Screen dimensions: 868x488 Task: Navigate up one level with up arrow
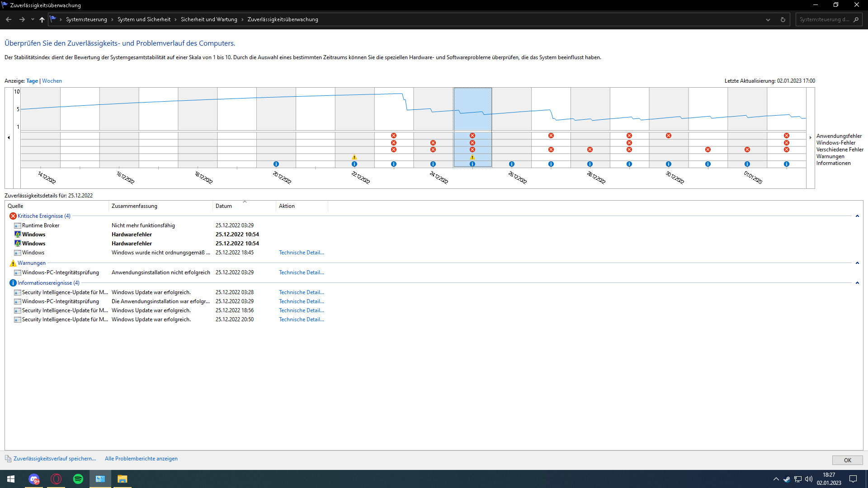pyautogui.click(x=42, y=19)
